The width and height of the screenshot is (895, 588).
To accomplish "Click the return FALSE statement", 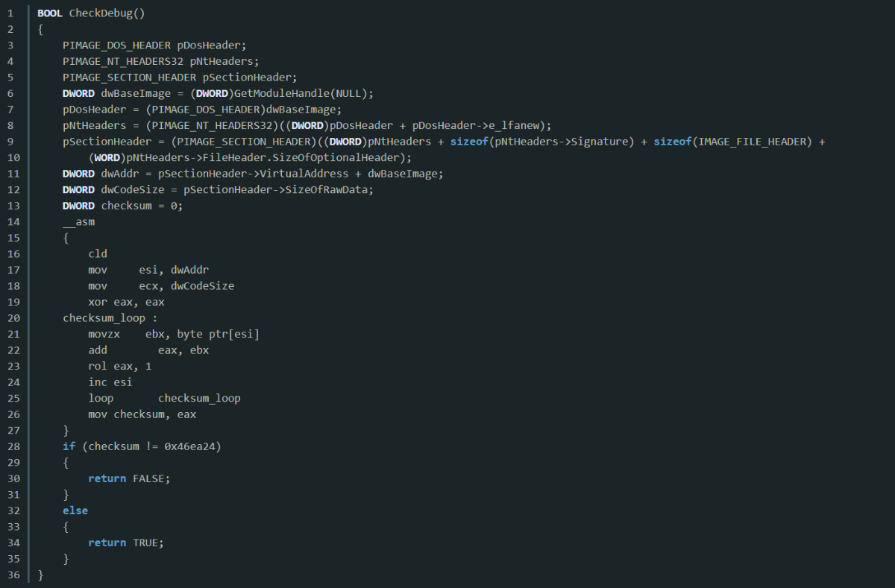I will tap(128, 478).
